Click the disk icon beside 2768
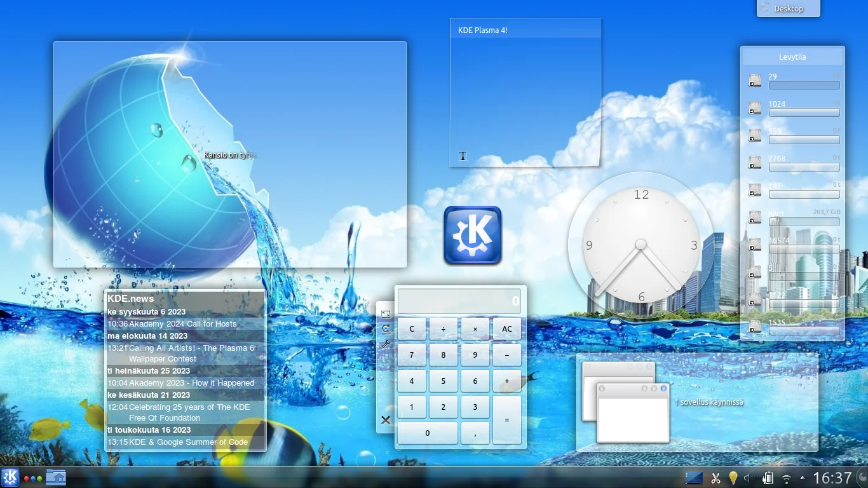The image size is (868, 488). 755,163
